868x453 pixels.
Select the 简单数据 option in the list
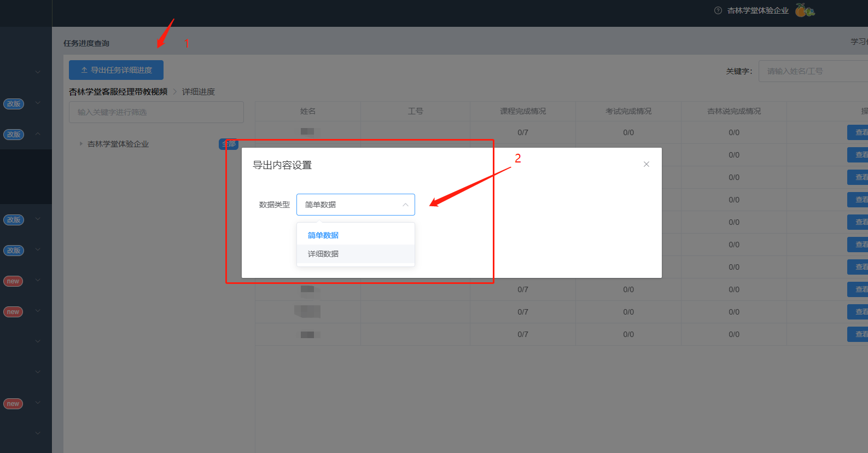356,235
